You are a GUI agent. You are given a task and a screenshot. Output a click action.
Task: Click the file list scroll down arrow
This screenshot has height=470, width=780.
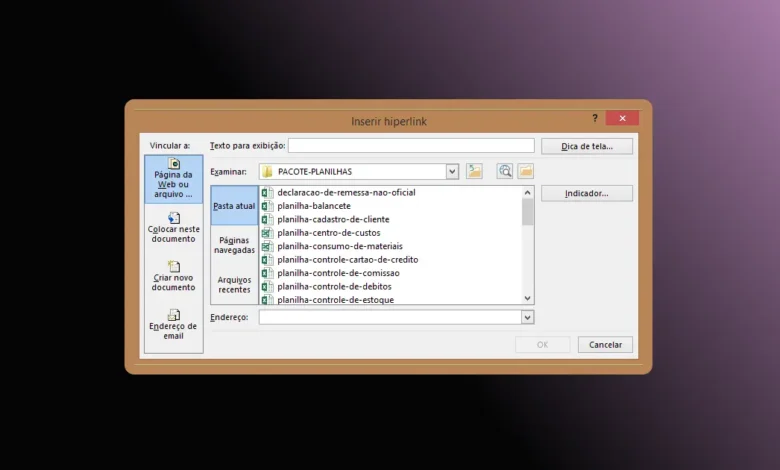tap(527, 298)
